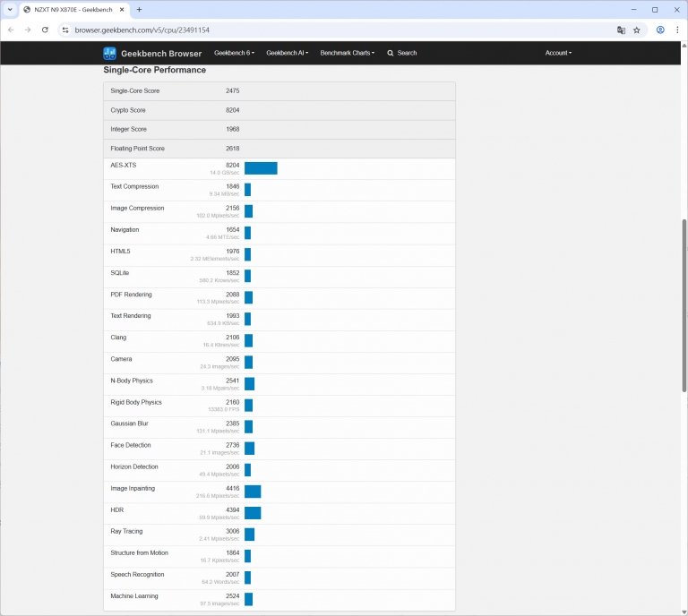This screenshot has width=688, height=616.
Task: Open the translate page icon
Action: pos(621,30)
